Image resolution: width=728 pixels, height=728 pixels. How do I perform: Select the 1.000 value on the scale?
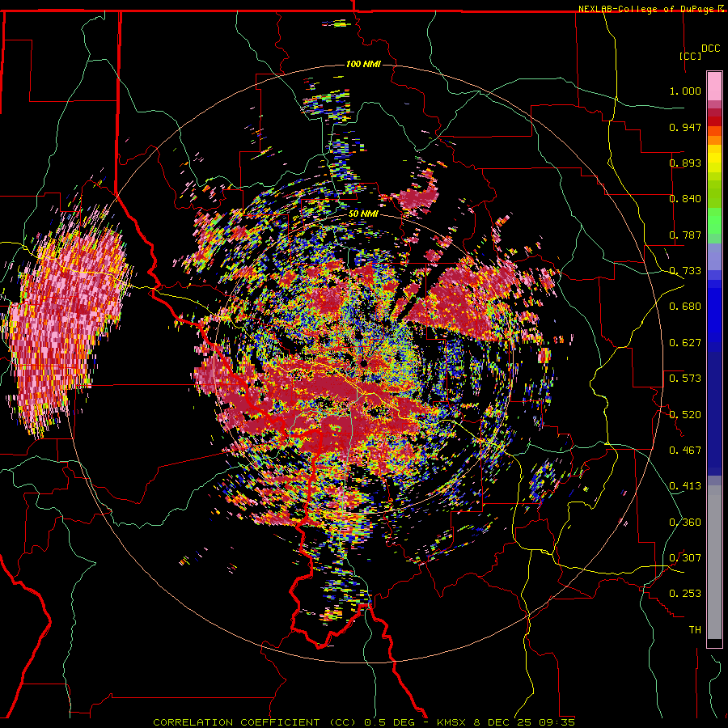pos(685,91)
